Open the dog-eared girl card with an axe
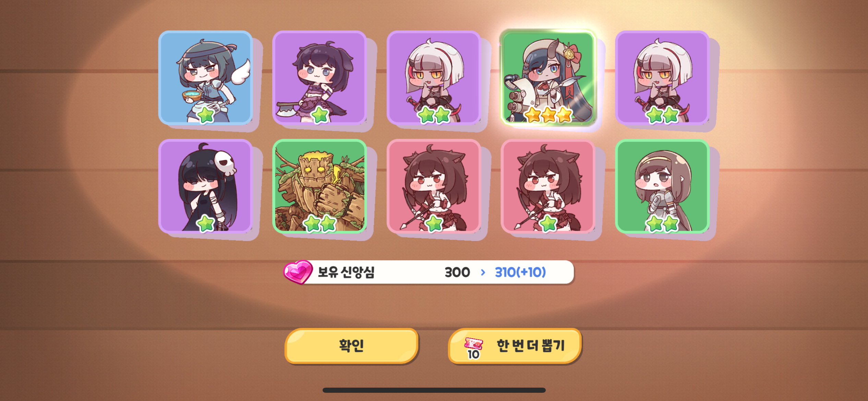The height and width of the screenshot is (401, 868). [x=320, y=77]
